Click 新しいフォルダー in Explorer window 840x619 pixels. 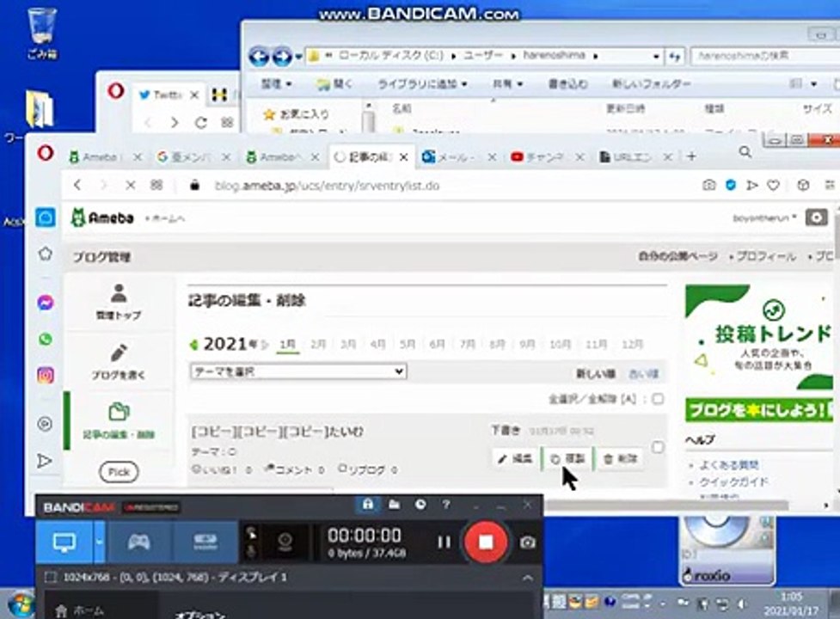pos(651,83)
